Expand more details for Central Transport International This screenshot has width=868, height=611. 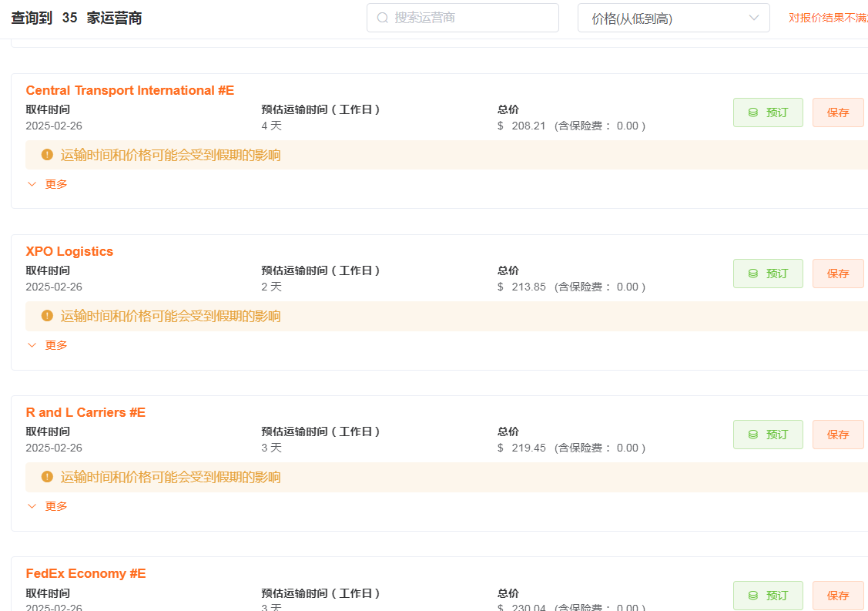tap(48, 184)
